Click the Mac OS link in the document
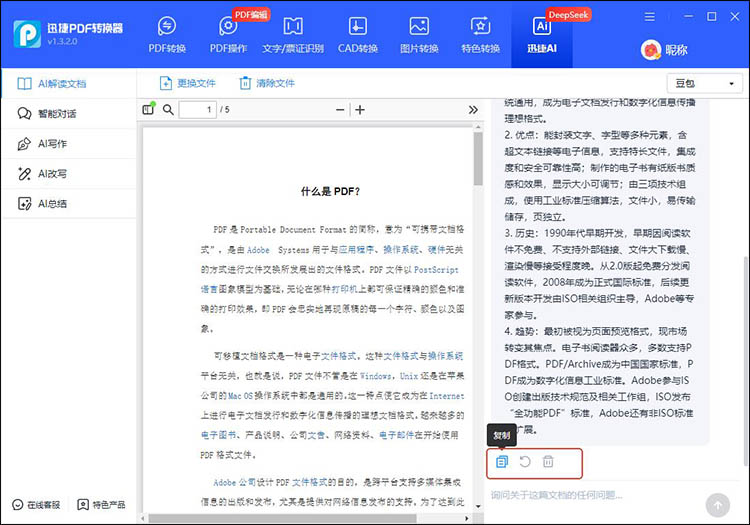Image resolution: width=750 pixels, height=525 pixels. (240, 396)
